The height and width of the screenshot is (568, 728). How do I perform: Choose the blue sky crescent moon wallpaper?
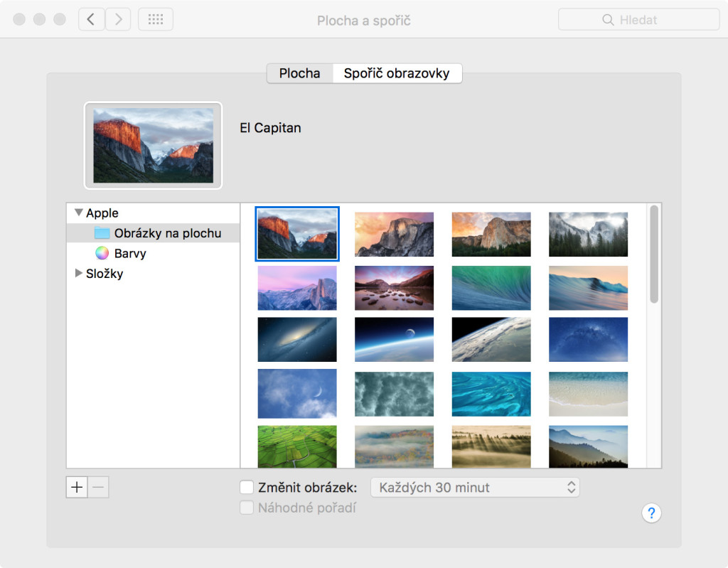[x=297, y=394]
